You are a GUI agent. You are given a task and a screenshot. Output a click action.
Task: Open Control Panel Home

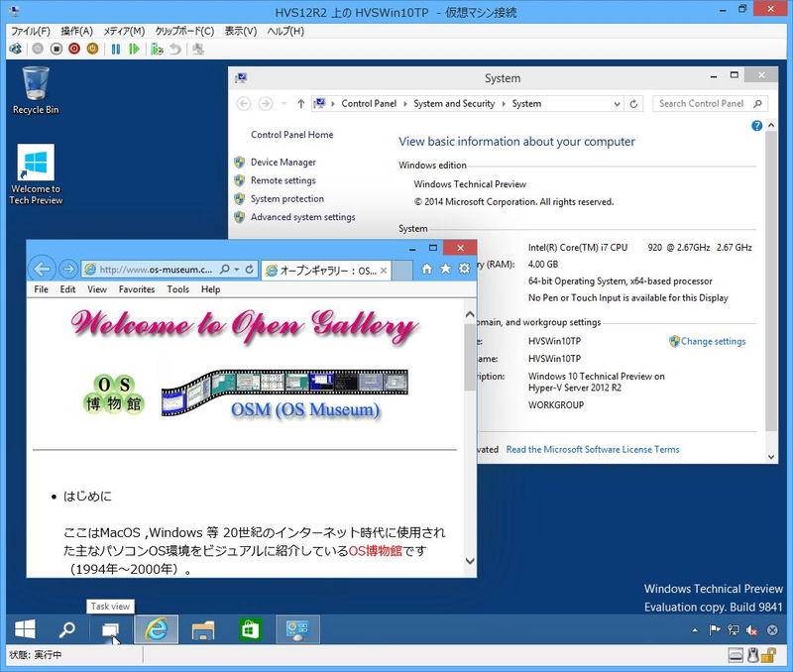click(291, 135)
